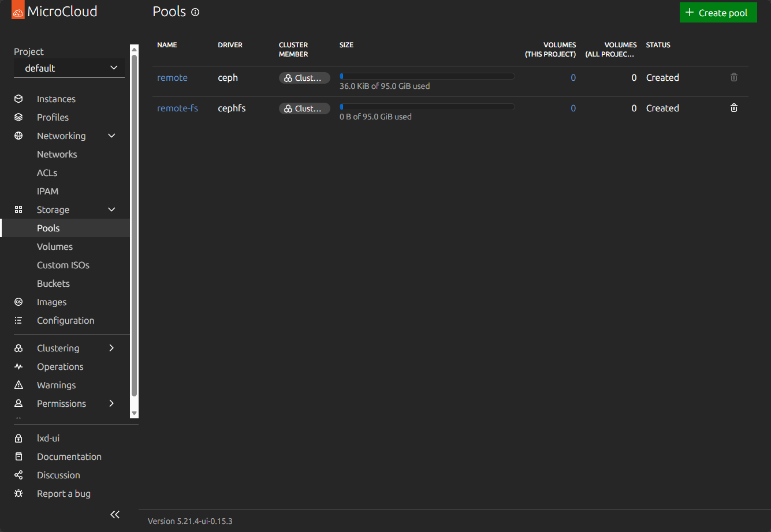Open volumes count link for remote-fs pool

[573, 108]
